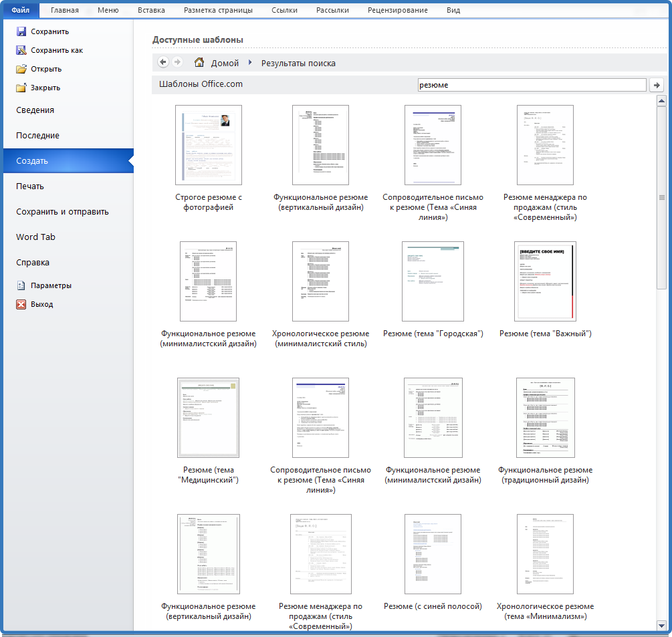Image resolution: width=672 pixels, height=637 pixels.
Task: Click the Home (Домой) house icon
Action: 199,63
